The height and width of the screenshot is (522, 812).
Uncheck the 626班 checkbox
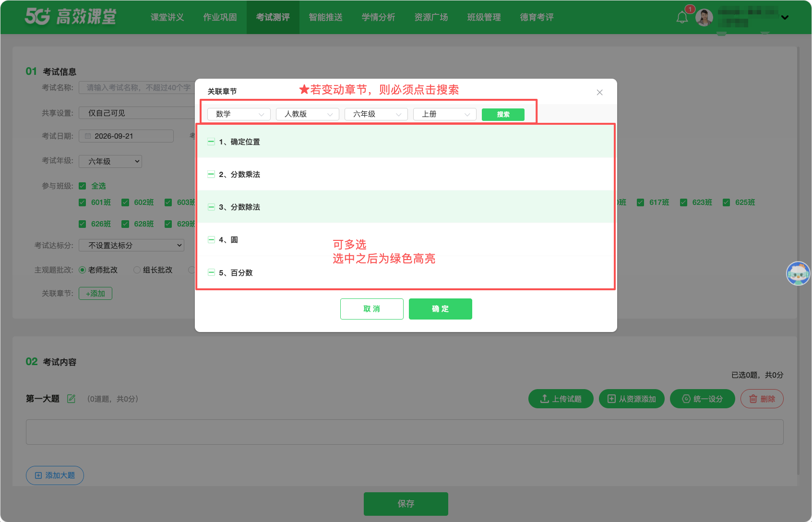[x=82, y=224]
